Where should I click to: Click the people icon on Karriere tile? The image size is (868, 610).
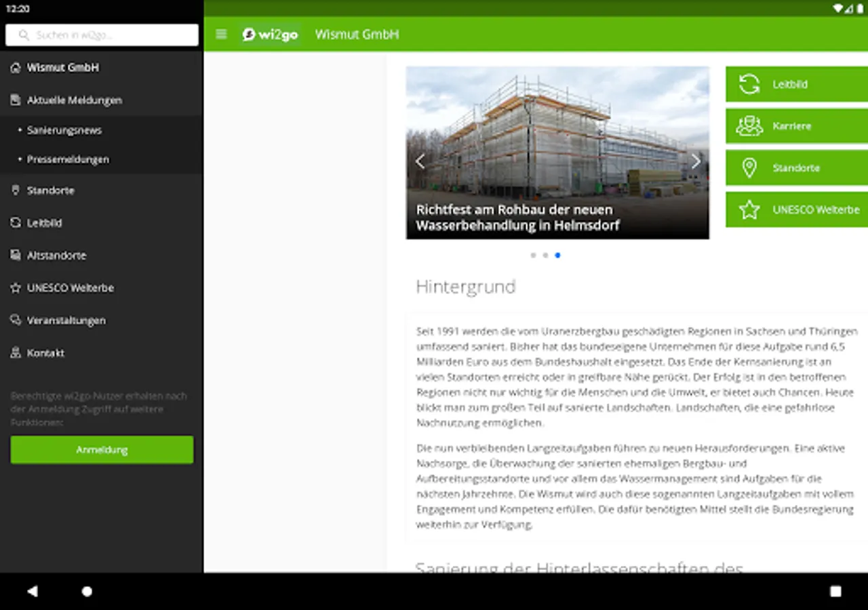(x=749, y=126)
